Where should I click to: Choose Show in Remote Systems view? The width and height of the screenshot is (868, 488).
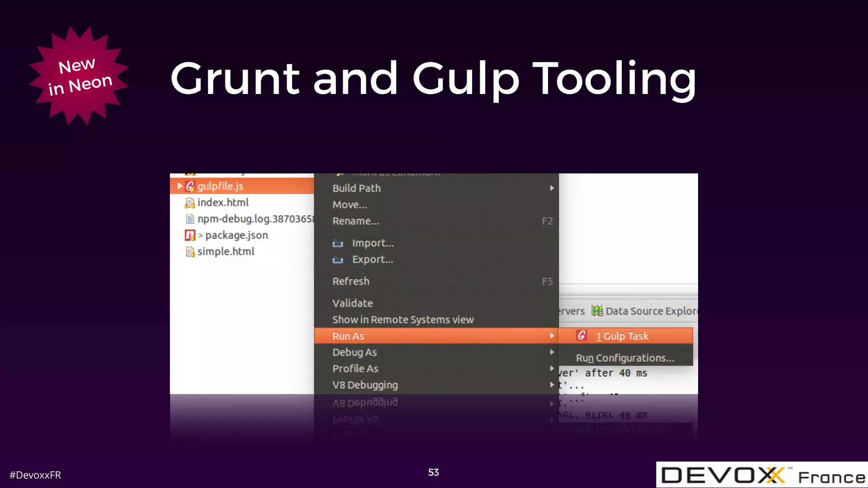coord(436,320)
